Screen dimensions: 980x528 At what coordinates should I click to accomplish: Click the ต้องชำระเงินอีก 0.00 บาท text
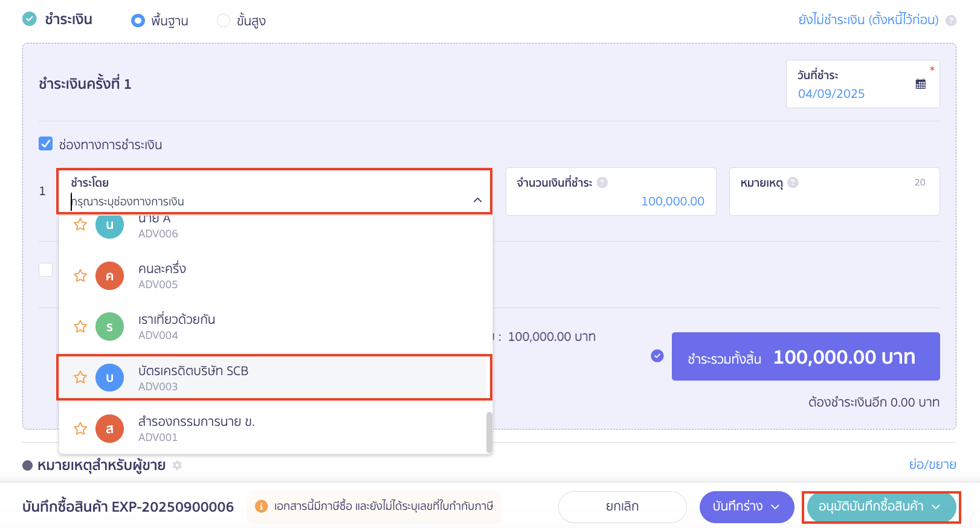874,402
